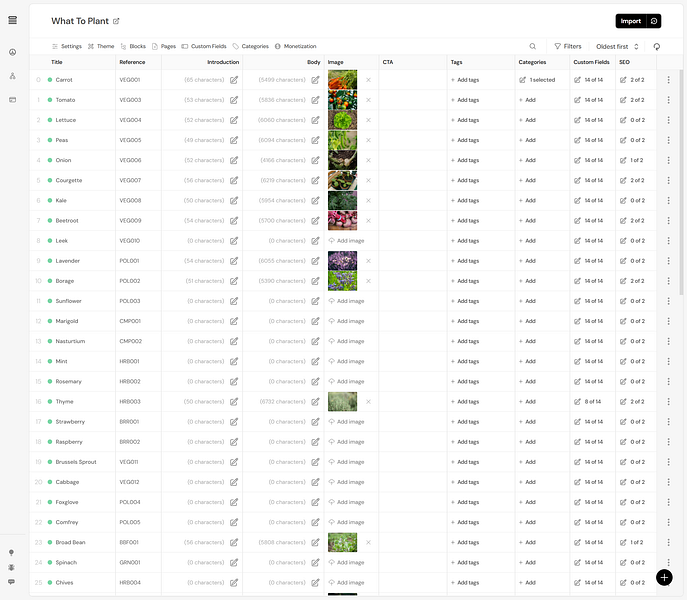Image resolution: width=687 pixels, height=600 pixels.
Task: Add tags to the Nasturtium row
Action: pos(465,341)
